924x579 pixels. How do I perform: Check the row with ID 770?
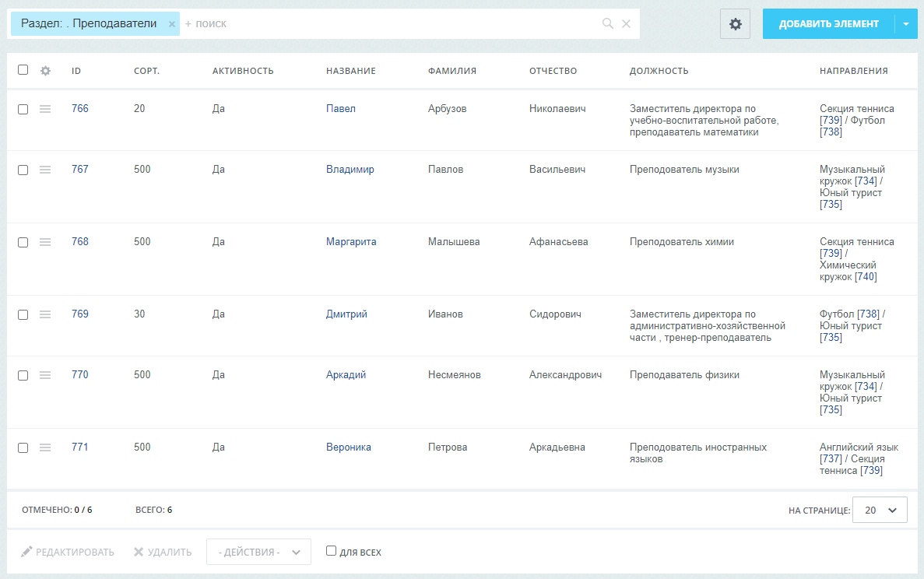pyautogui.click(x=23, y=375)
